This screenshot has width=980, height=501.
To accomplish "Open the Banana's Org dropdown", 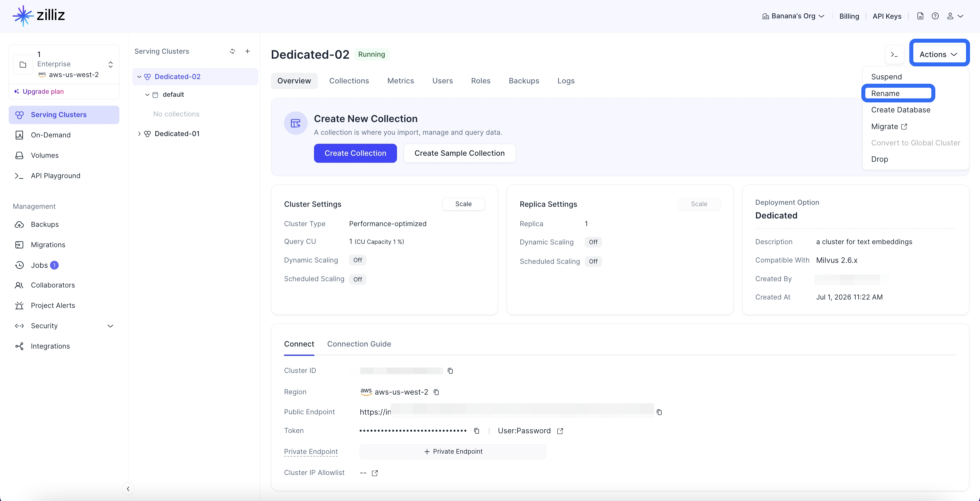I will (793, 16).
